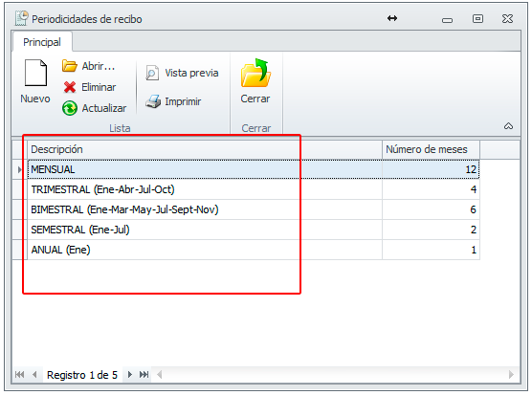Close Periodicidades de recibo with title X
This screenshot has width=532, height=395.
(507, 18)
